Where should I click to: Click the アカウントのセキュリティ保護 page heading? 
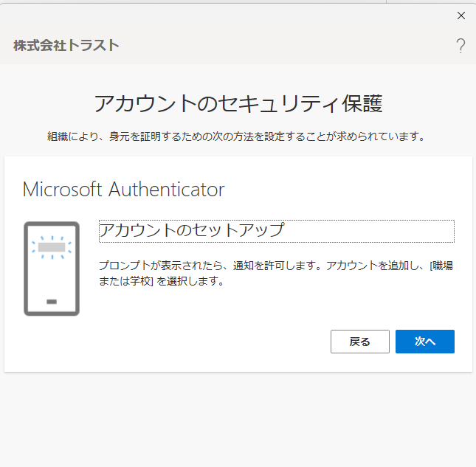point(238,103)
